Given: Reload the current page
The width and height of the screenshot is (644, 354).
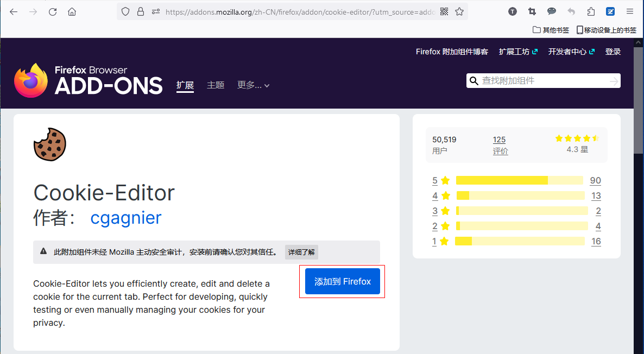Looking at the screenshot, I should click(53, 12).
